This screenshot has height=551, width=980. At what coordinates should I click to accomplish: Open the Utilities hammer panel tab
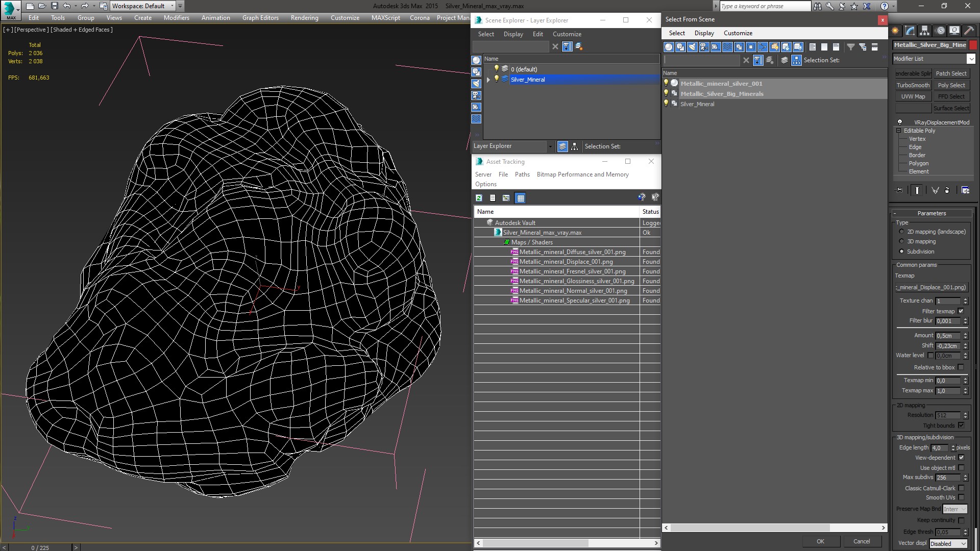969,31
